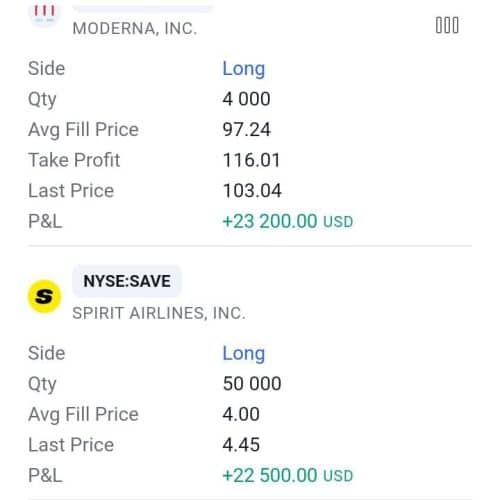This screenshot has width=500, height=500.
Task: Open the NYSE:SAVE ticker badge
Action: point(127,281)
